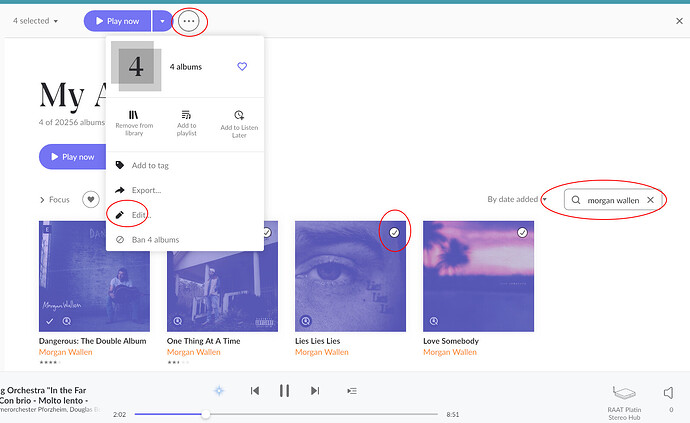Expand the 4 selected dropdown

coord(35,21)
